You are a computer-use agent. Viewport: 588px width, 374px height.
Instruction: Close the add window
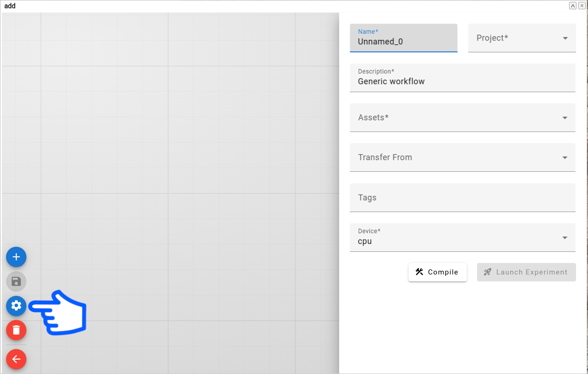point(582,5)
